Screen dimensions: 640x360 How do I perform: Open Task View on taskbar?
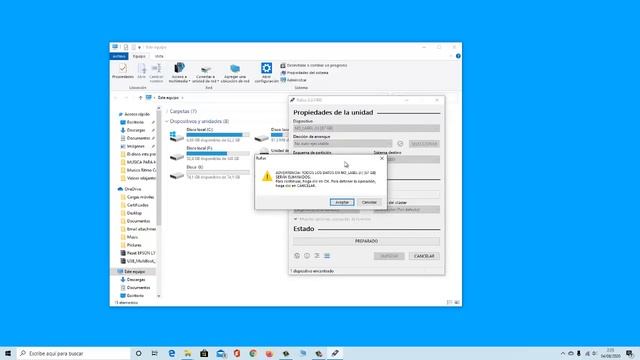coord(155,353)
